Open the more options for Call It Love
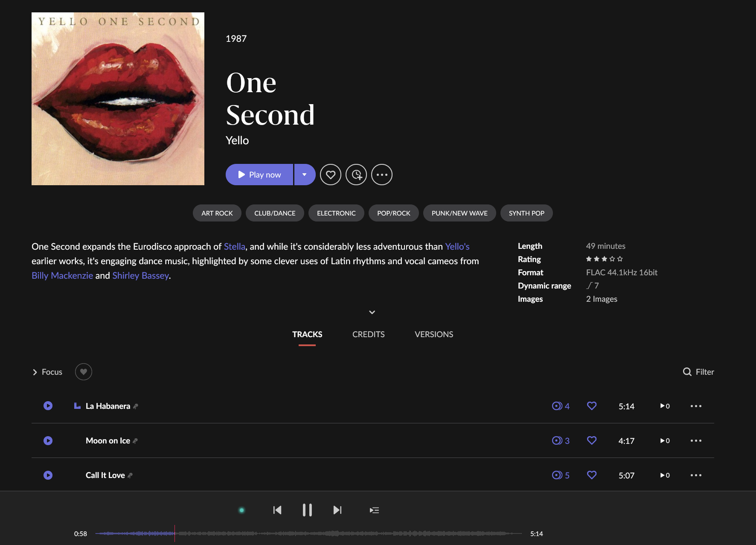The width and height of the screenshot is (756, 545). pos(696,475)
